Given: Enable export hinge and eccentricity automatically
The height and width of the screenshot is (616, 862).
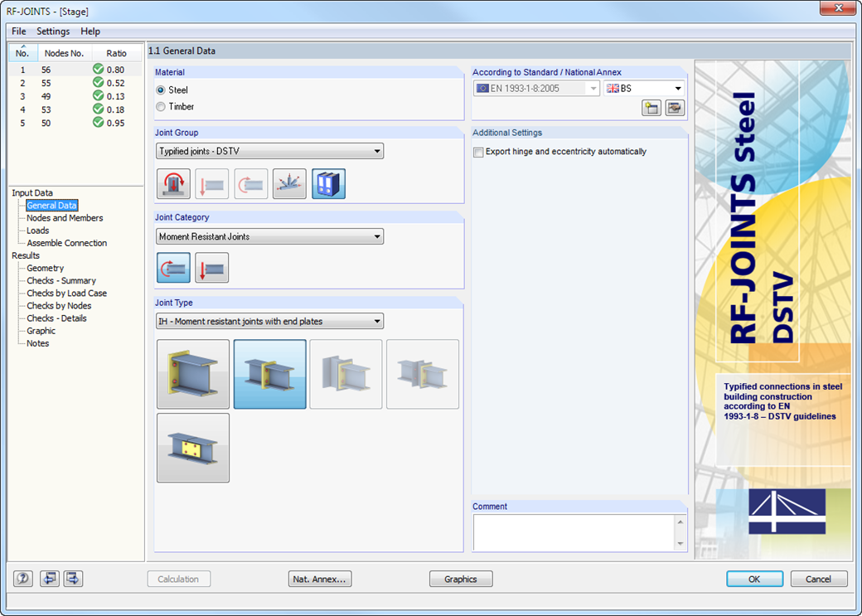Looking at the screenshot, I should [478, 152].
